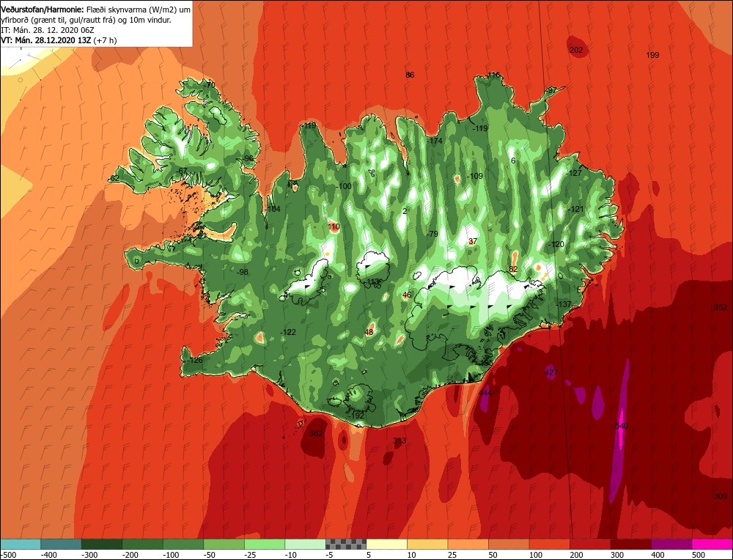Screen dimensions: 733x560
Task: Click the value -97 on the Langanes peninsula
Action: pyautogui.click(x=551, y=90)
